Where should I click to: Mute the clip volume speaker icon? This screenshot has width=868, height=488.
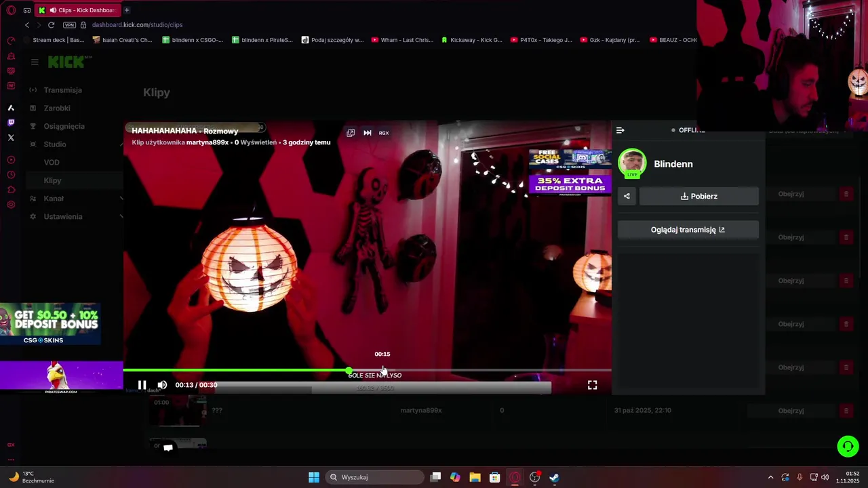click(162, 385)
